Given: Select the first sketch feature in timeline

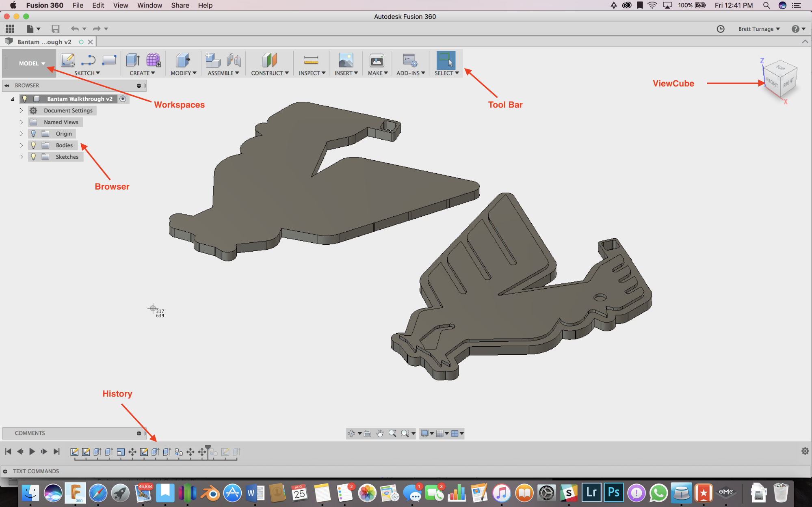Looking at the screenshot, I should click(74, 452).
